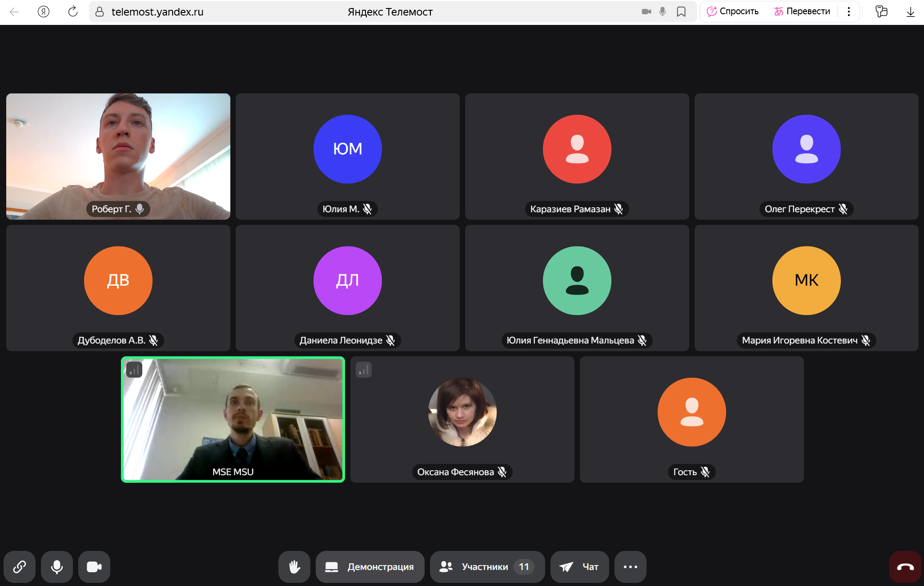Expand browser three-dot menu beside Перевести

point(848,12)
